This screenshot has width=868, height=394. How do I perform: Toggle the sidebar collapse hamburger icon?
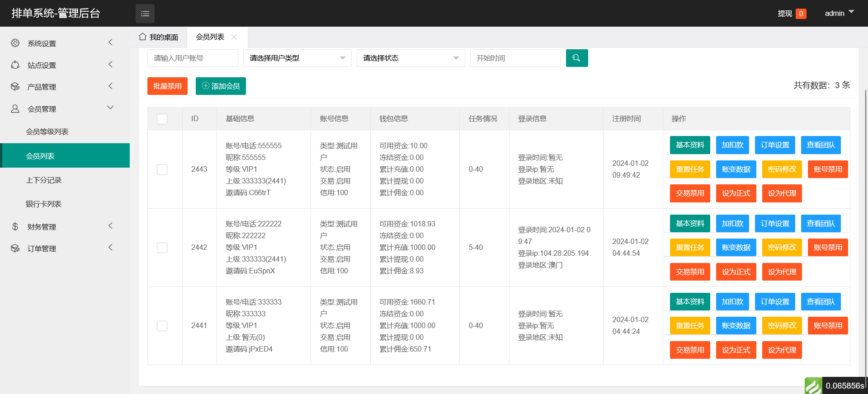[145, 14]
